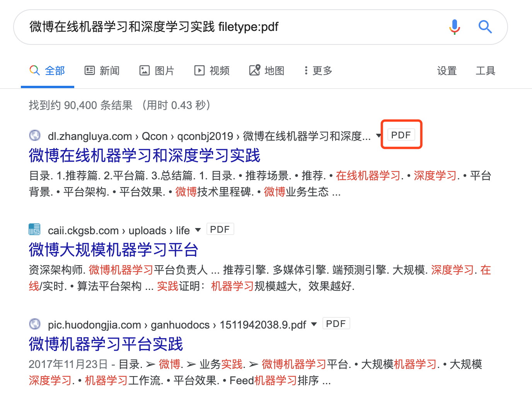This screenshot has height=402, width=532.
Task: Open result 微博大规模机器学习平台
Action: (114, 250)
